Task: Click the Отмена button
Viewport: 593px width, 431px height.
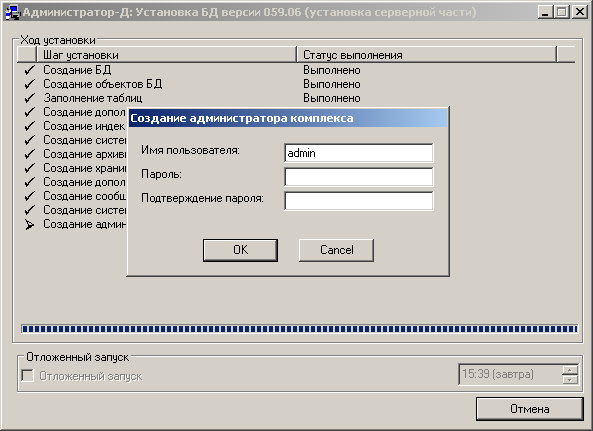Action: (529, 409)
